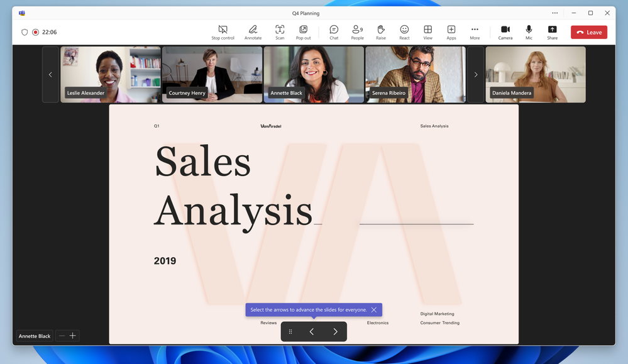Toggle the Camera on or off

click(x=505, y=33)
